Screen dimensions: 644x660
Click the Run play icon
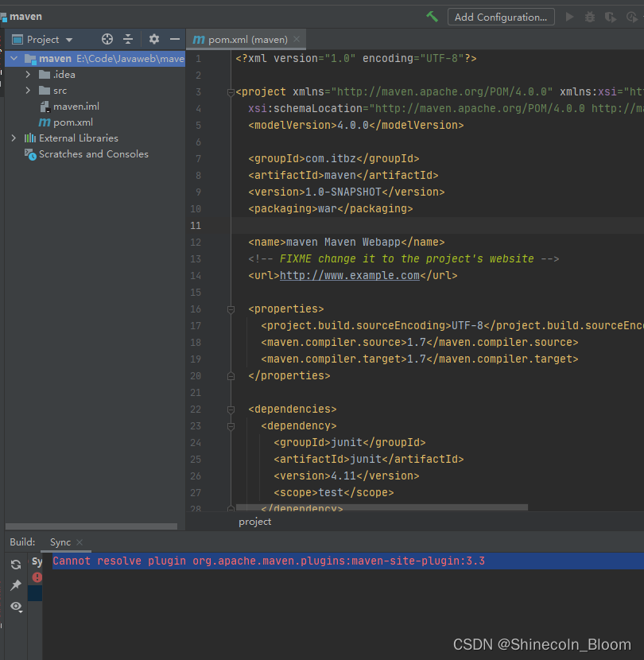pyautogui.click(x=569, y=17)
